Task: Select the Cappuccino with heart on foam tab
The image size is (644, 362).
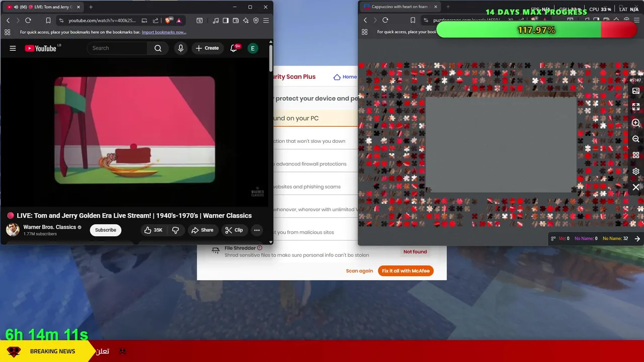Action: tap(400, 7)
